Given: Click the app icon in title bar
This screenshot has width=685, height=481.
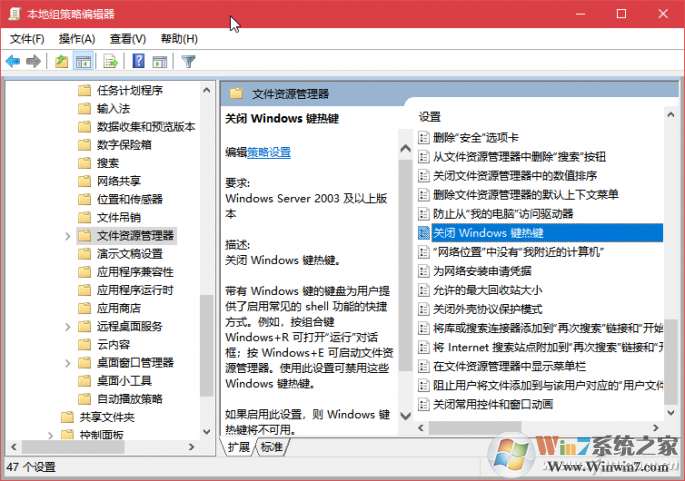Looking at the screenshot, I should [14, 14].
